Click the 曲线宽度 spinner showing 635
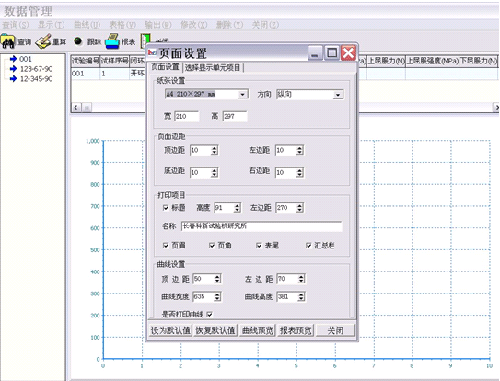 207,297
